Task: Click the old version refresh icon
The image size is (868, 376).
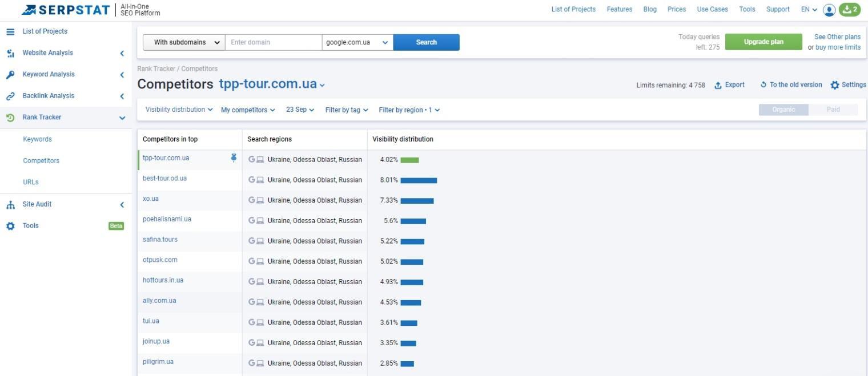Action: (x=763, y=85)
